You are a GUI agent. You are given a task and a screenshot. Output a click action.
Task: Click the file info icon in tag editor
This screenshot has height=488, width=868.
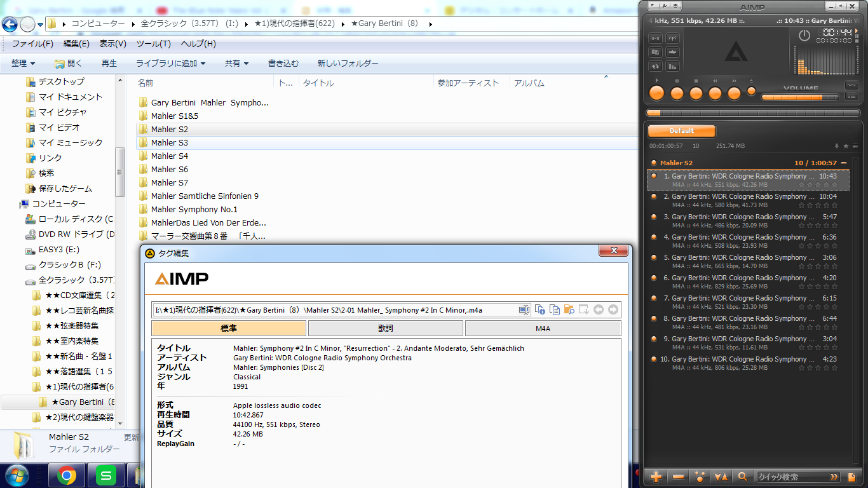[x=539, y=309]
